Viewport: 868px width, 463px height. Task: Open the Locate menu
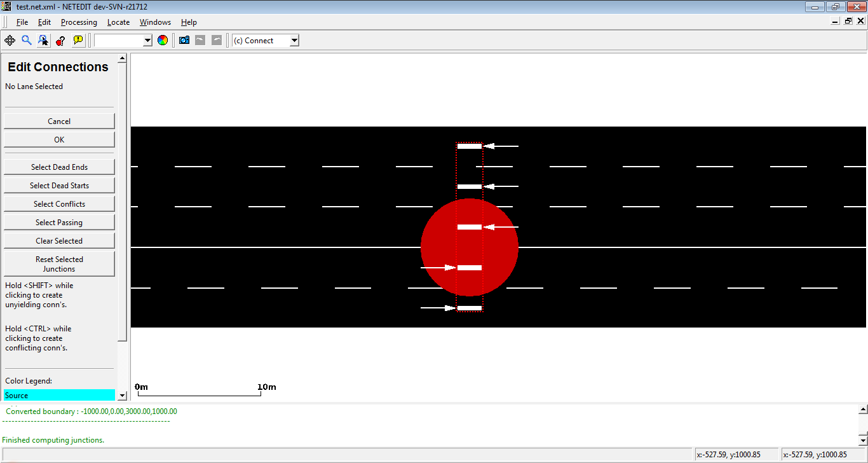click(118, 22)
